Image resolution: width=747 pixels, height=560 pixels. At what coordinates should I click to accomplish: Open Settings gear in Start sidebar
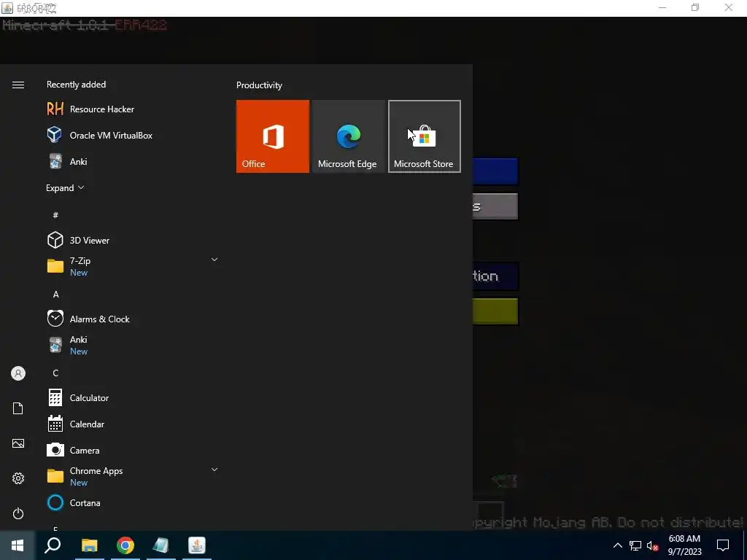[x=18, y=478]
